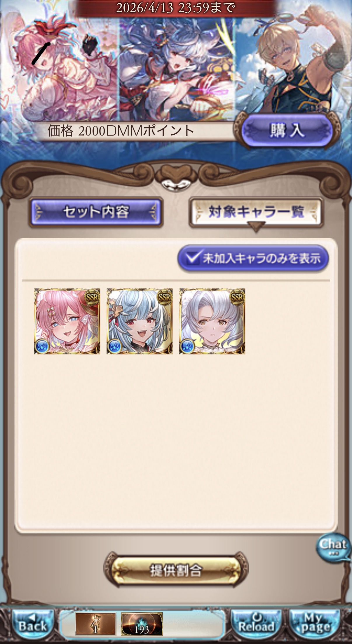Select the silver-haired SSR character portrait

[212, 321]
